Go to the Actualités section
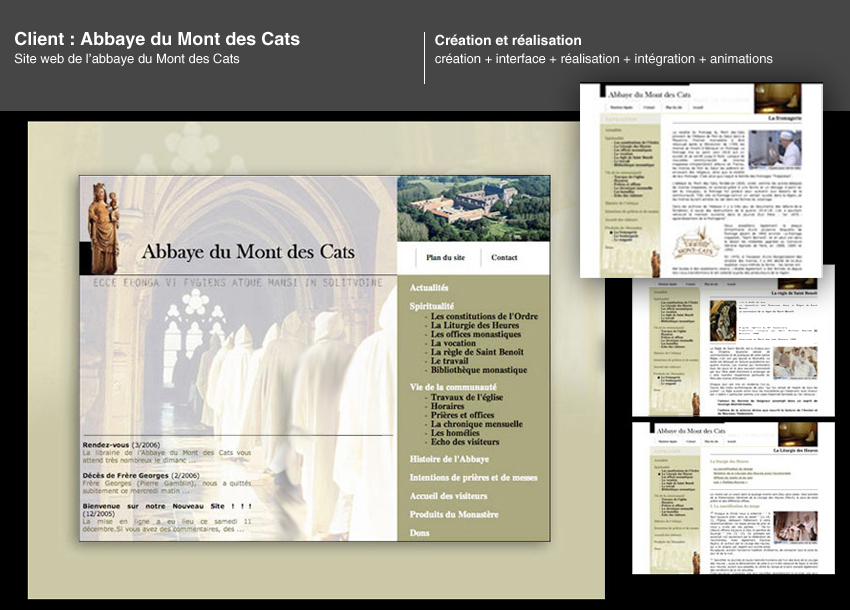850x610 pixels. [429, 288]
